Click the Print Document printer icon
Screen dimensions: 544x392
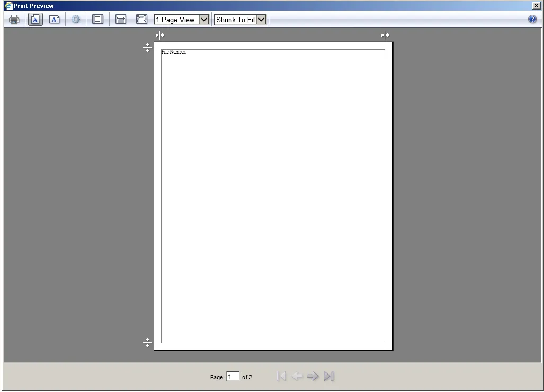coord(14,20)
